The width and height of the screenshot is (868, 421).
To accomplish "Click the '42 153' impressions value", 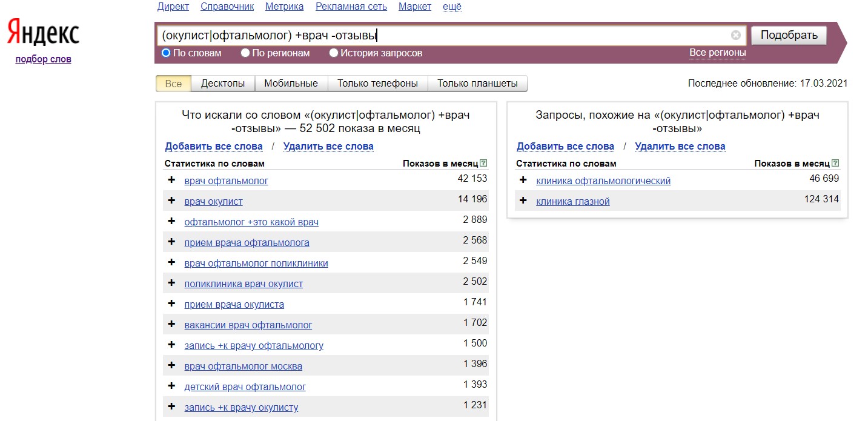I will (472, 178).
